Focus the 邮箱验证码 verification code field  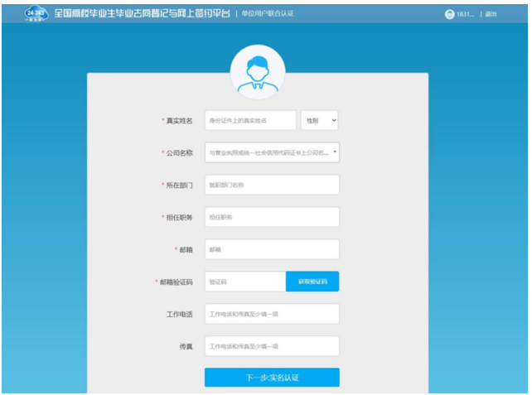coord(244,282)
